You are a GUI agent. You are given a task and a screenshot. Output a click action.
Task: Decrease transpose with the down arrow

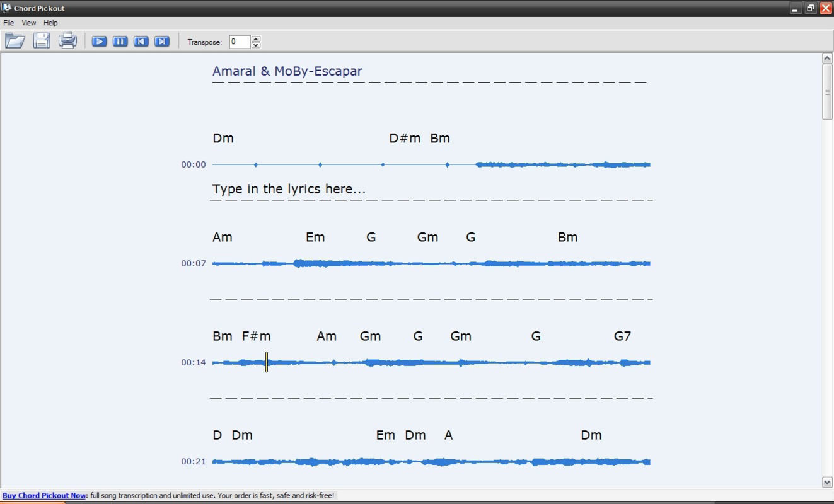click(256, 45)
